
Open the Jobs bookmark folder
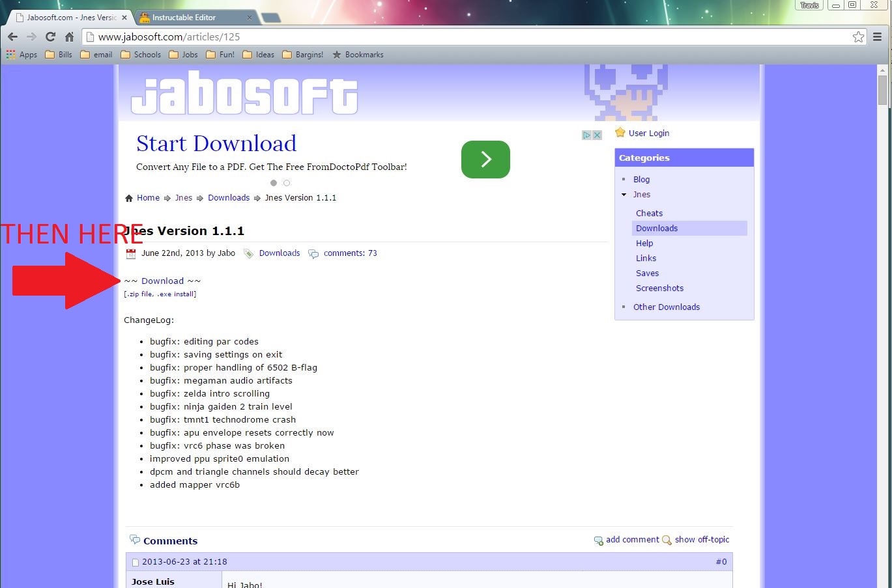(183, 55)
